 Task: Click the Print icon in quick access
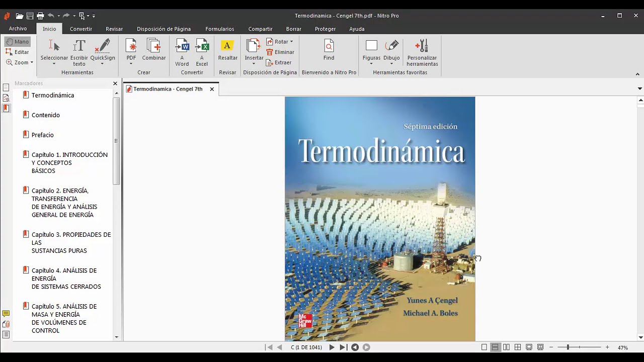tap(41, 16)
